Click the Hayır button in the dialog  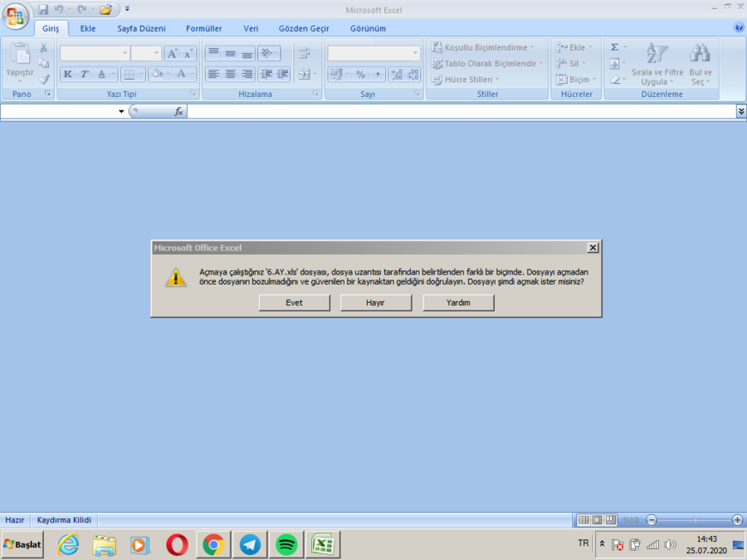click(375, 303)
